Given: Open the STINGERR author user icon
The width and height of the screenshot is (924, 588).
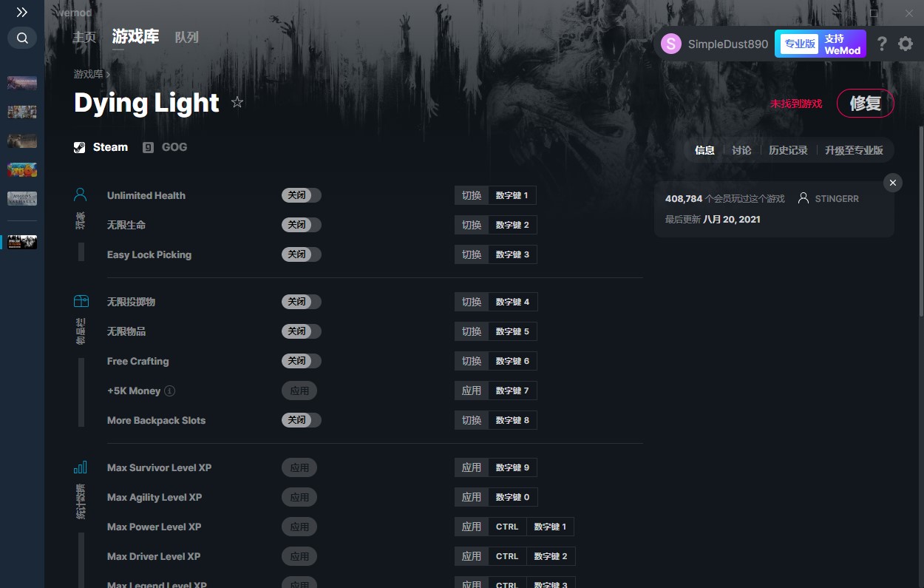Looking at the screenshot, I should 804,198.
